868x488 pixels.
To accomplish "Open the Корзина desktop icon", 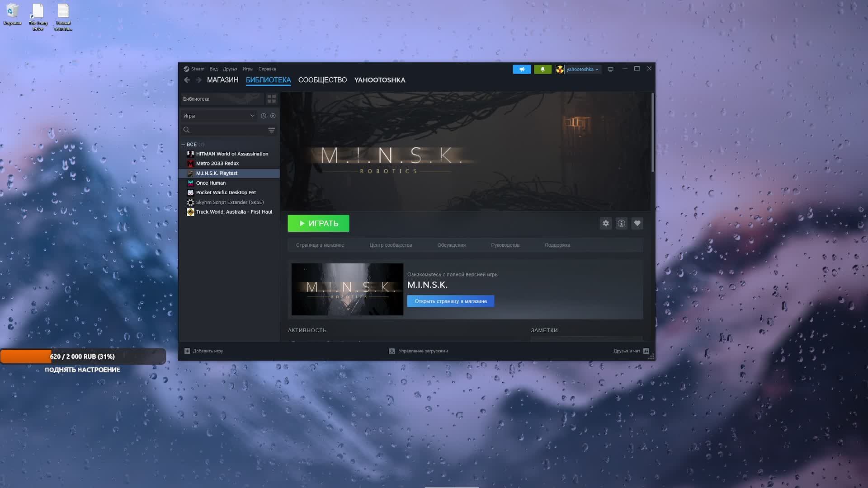I will 12,14.
